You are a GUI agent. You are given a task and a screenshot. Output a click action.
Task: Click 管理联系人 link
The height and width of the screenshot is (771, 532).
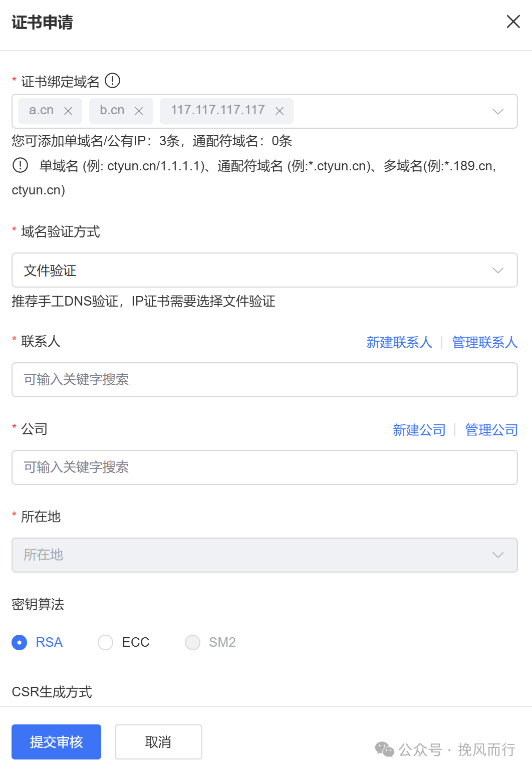[484, 342]
